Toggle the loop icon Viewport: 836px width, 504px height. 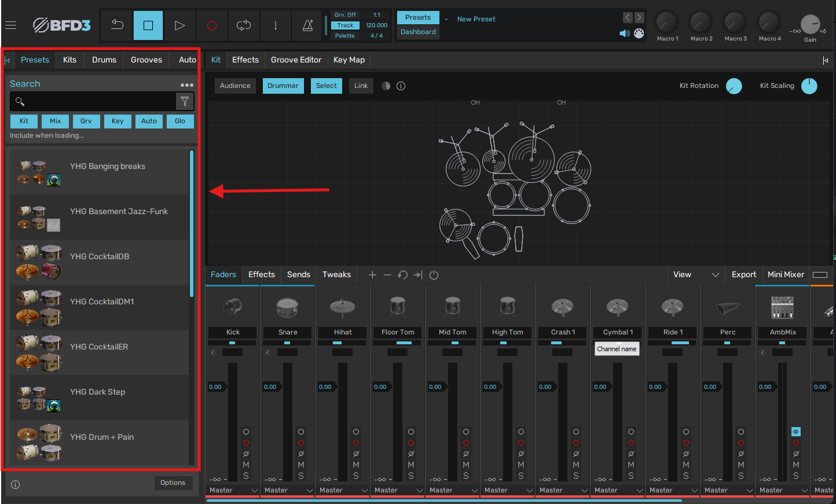pyautogui.click(x=244, y=25)
